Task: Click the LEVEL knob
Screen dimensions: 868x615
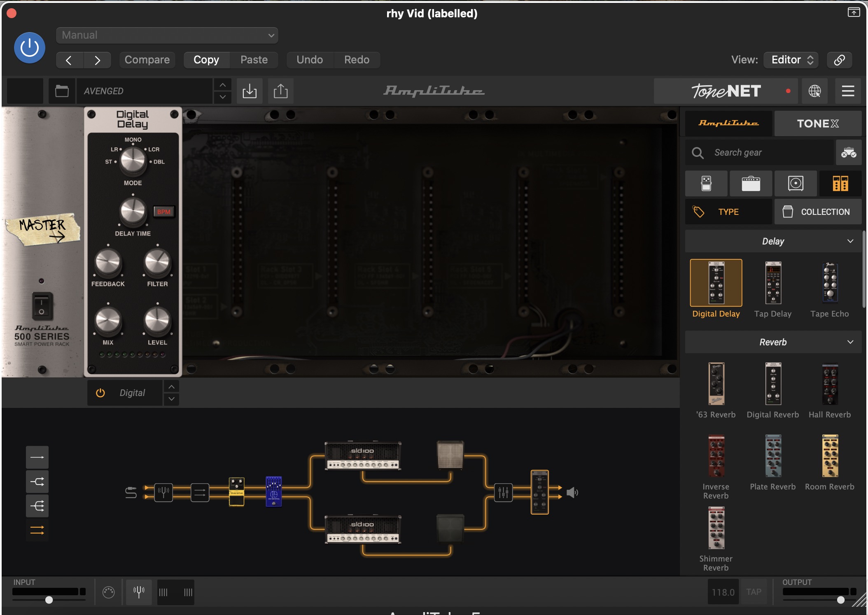Action: [x=157, y=321]
